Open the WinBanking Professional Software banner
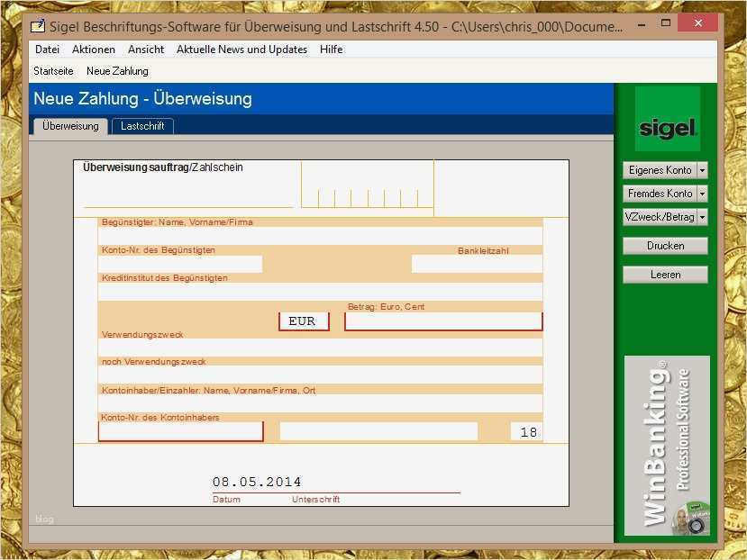The width and height of the screenshot is (747, 560). 667,446
